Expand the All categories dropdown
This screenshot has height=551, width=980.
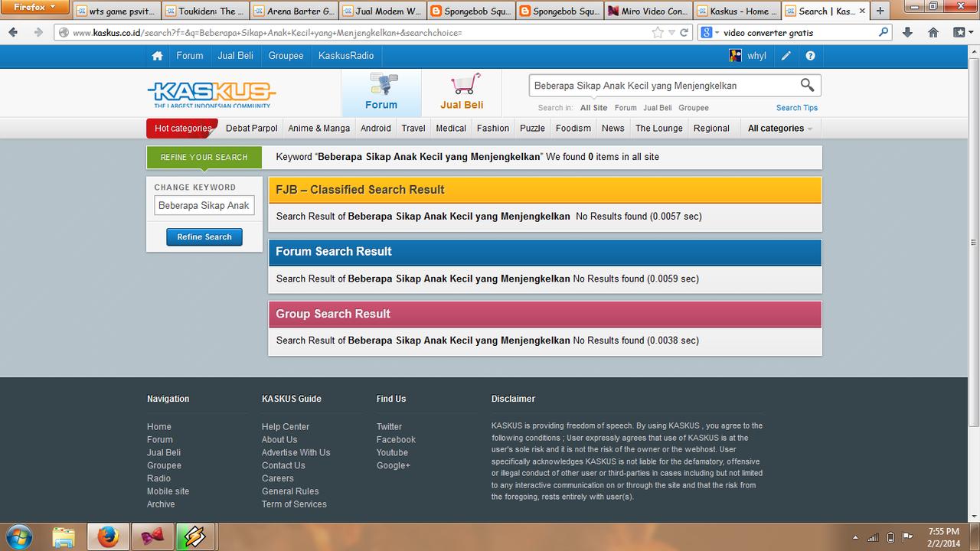[780, 129]
